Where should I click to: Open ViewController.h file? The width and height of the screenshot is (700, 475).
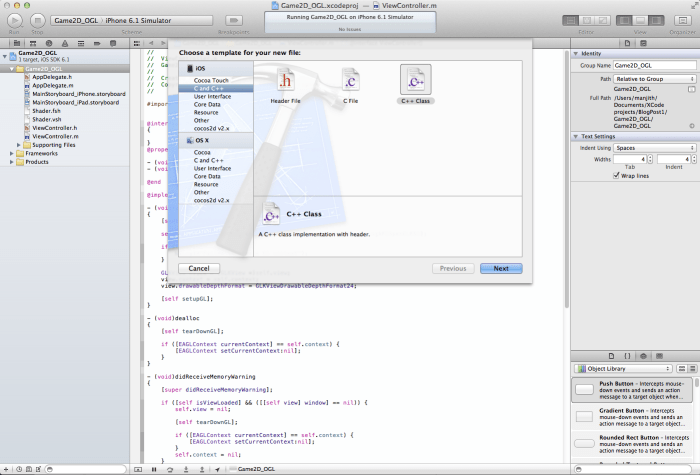point(54,128)
